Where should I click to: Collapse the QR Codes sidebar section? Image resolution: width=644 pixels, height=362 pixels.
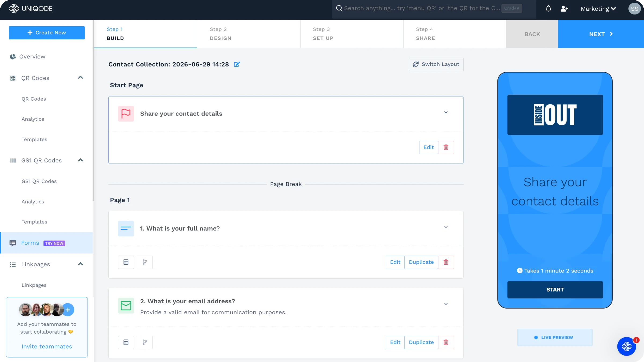coord(80,78)
